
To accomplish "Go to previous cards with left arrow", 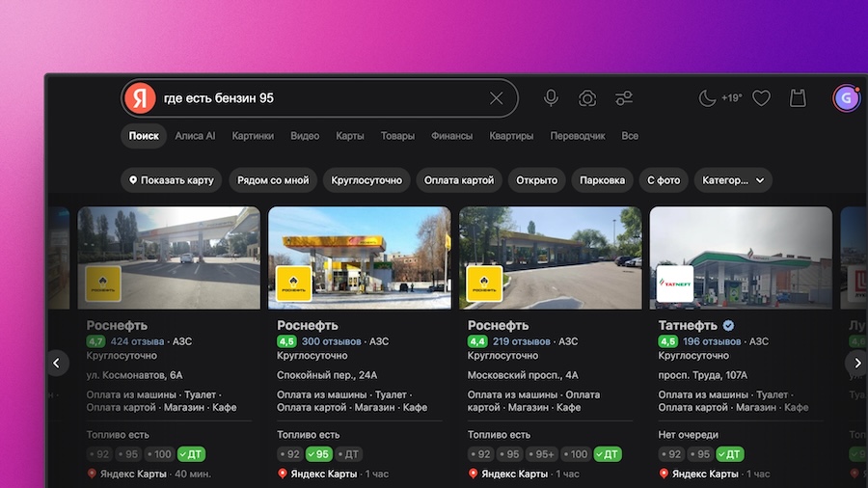I will [x=57, y=363].
